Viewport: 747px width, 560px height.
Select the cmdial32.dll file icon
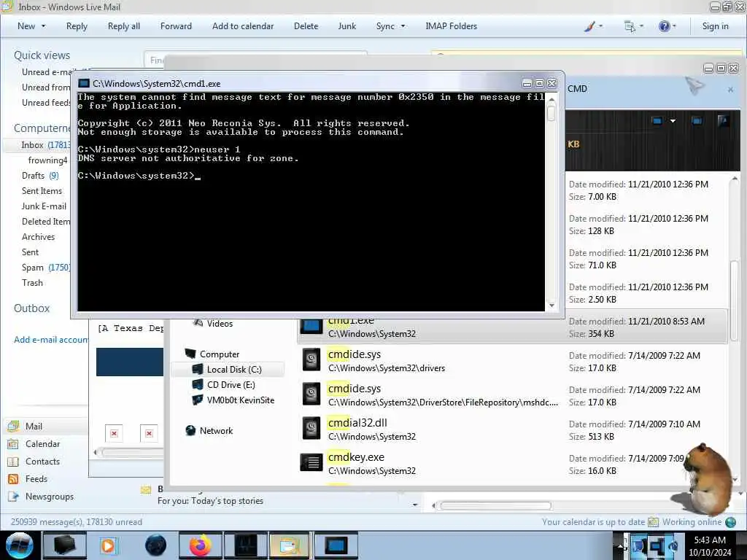click(x=311, y=428)
